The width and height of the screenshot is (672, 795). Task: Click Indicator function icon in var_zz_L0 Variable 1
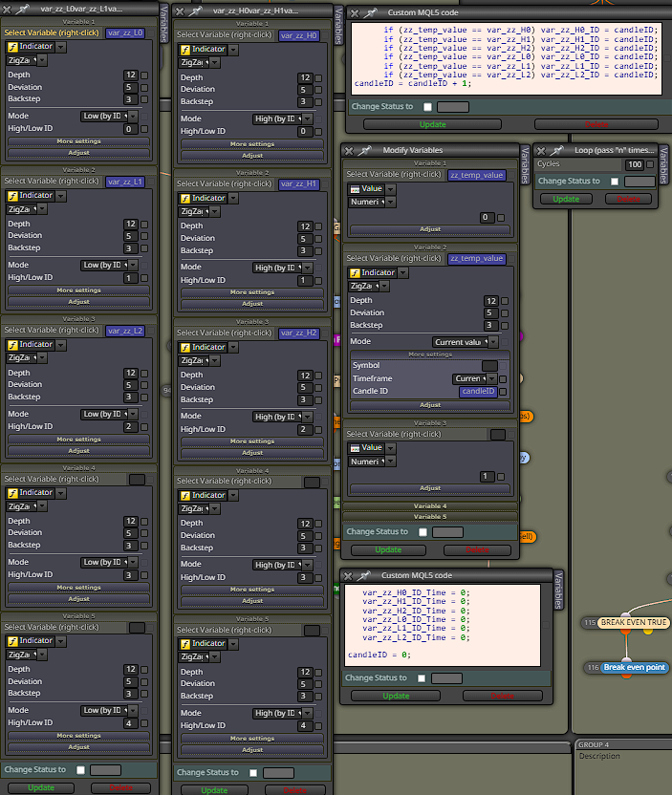point(12,47)
